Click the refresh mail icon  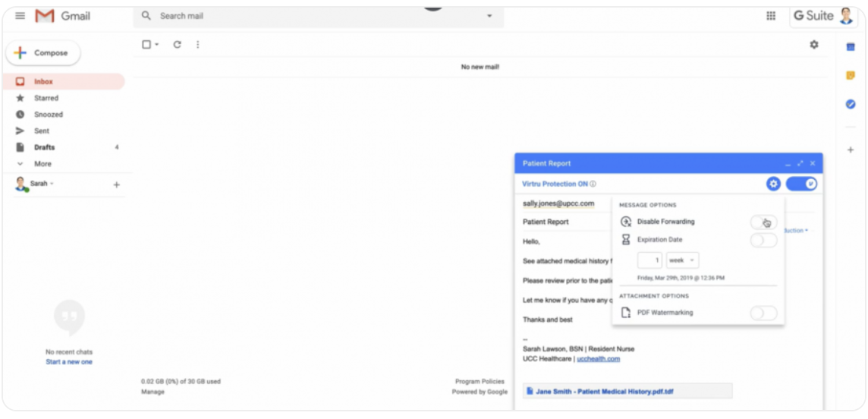click(177, 44)
